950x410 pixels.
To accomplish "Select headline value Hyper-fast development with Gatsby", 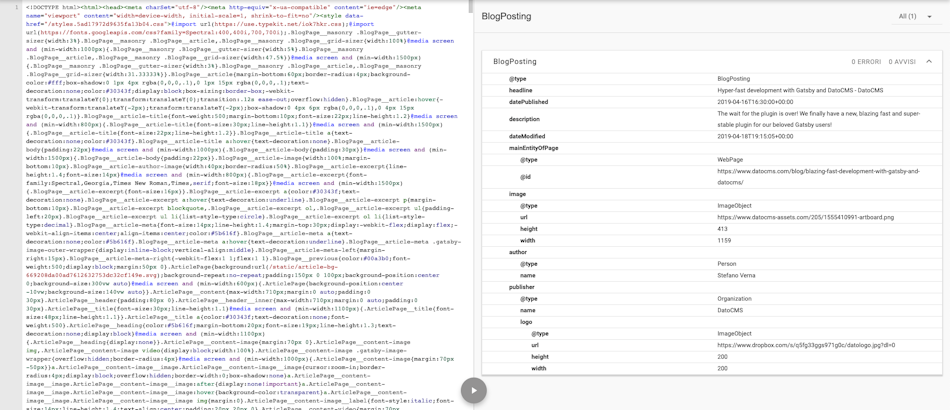I will pyautogui.click(x=800, y=90).
